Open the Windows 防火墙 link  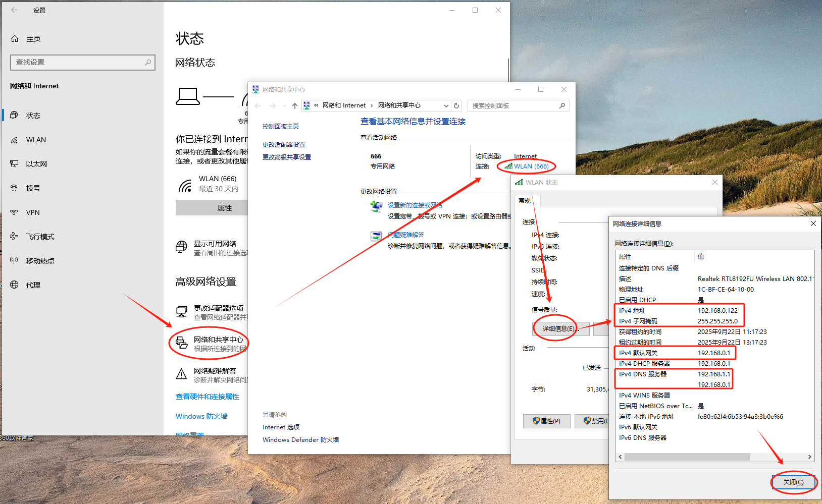201,416
